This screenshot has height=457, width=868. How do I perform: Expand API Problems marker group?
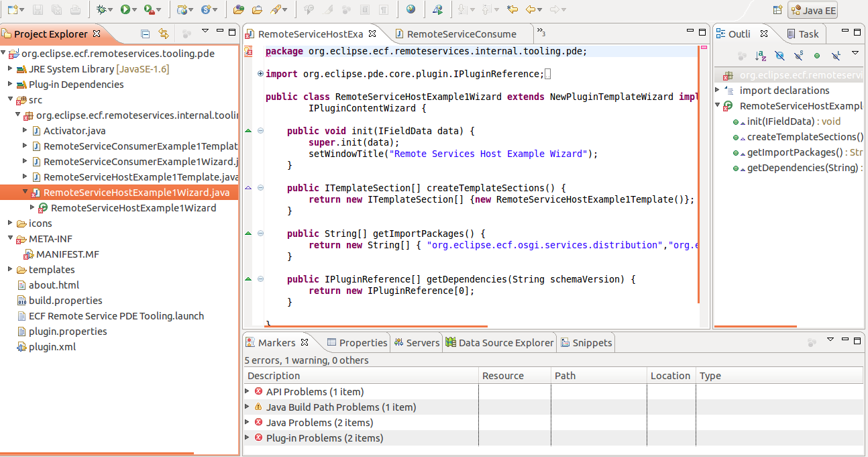248,391
